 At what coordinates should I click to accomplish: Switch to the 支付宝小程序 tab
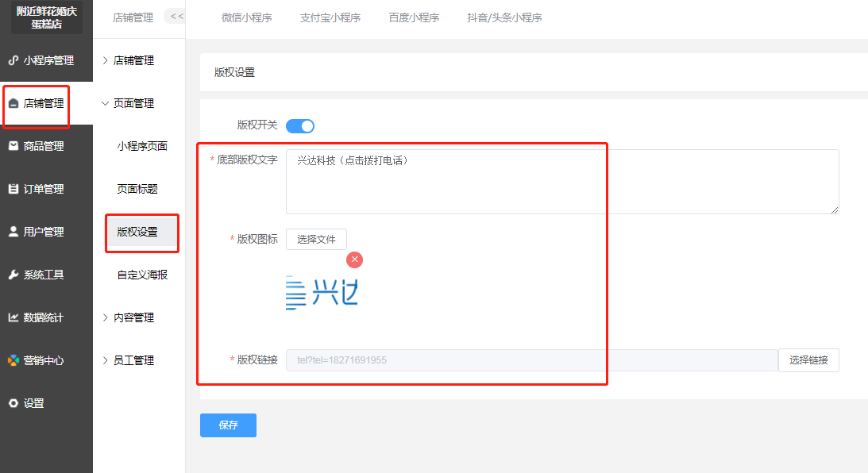[330, 17]
